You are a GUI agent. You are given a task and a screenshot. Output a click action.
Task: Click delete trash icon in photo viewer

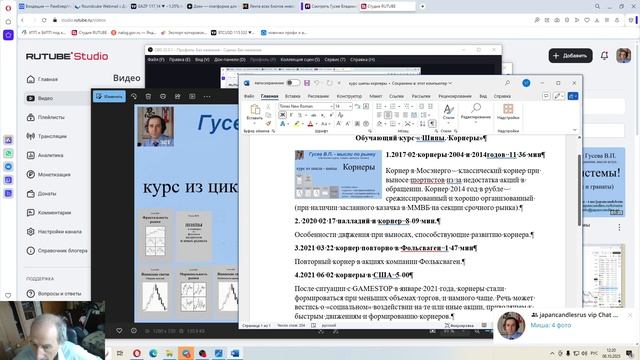point(148,96)
